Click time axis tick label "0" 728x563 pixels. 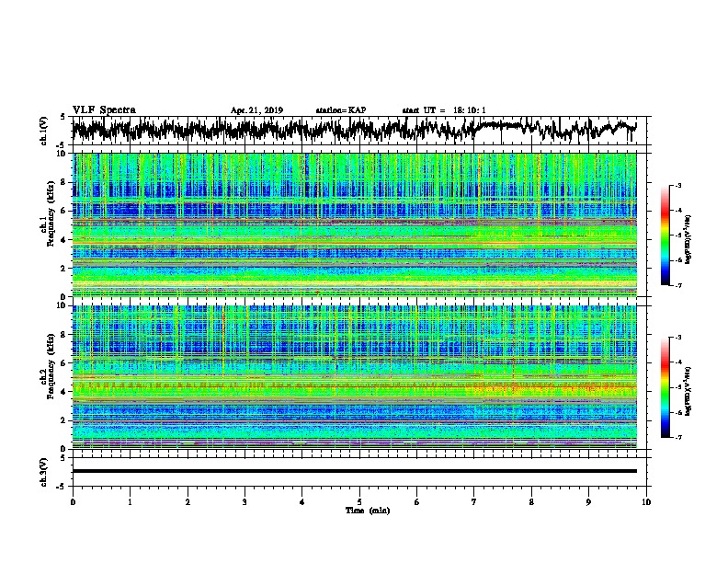tap(73, 502)
